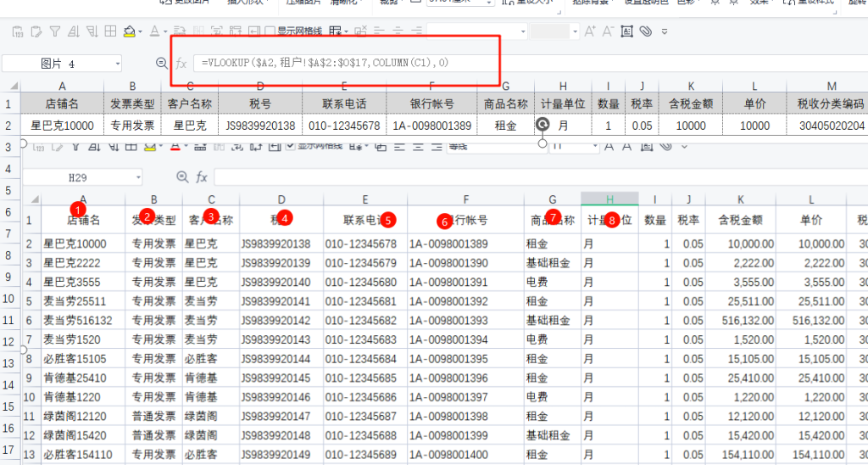Viewport: 868px width, 465px height.
Task: Select row 2 header in outer sheet
Action: click(x=8, y=126)
